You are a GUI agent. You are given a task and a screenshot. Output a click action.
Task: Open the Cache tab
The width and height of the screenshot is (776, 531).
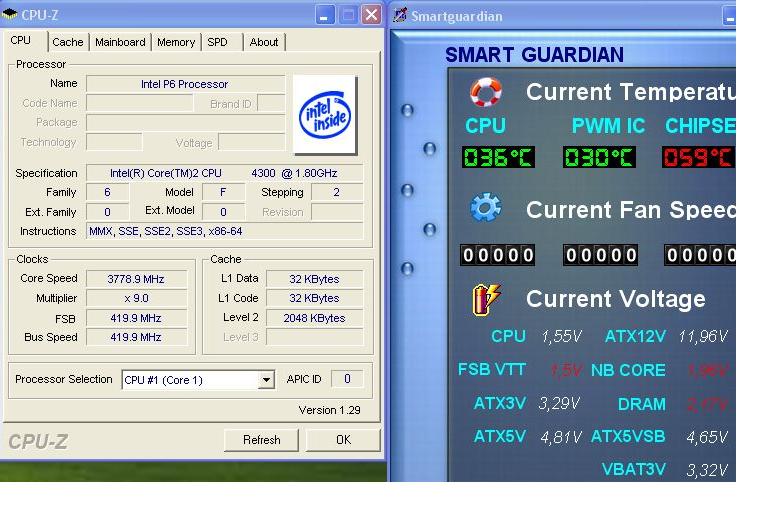[68, 42]
